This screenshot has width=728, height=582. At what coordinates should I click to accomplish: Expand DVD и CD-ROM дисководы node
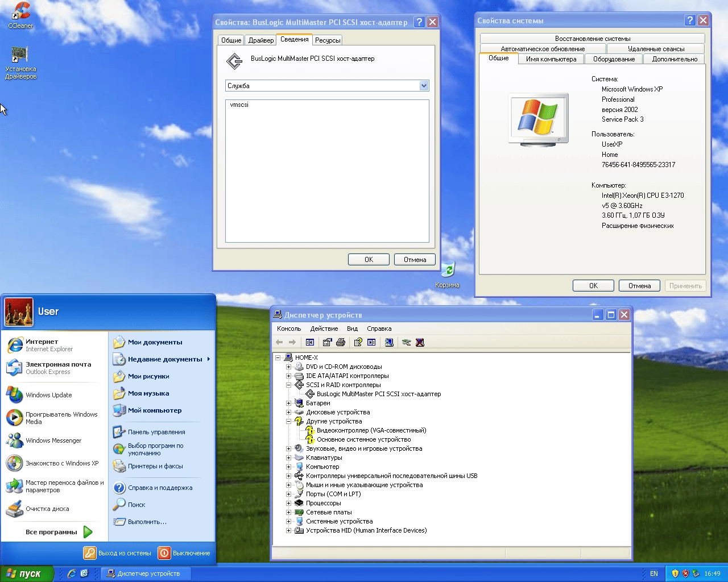click(288, 367)
